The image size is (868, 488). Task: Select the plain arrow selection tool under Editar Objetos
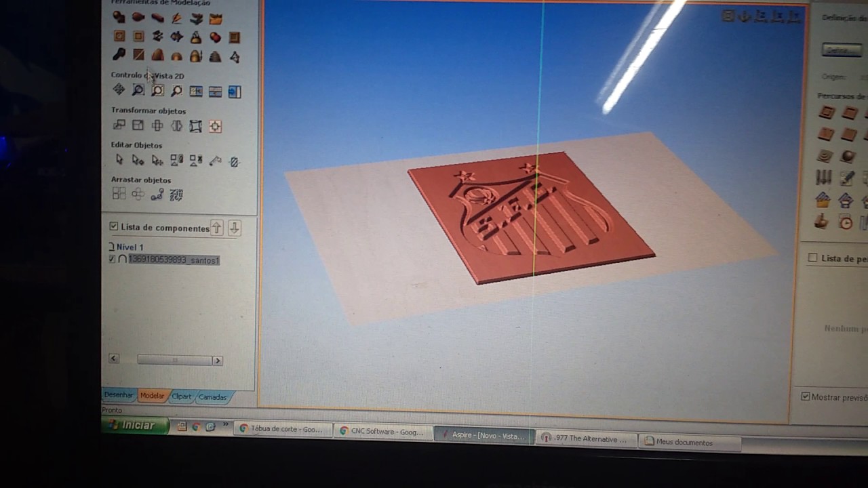(119, 160)
